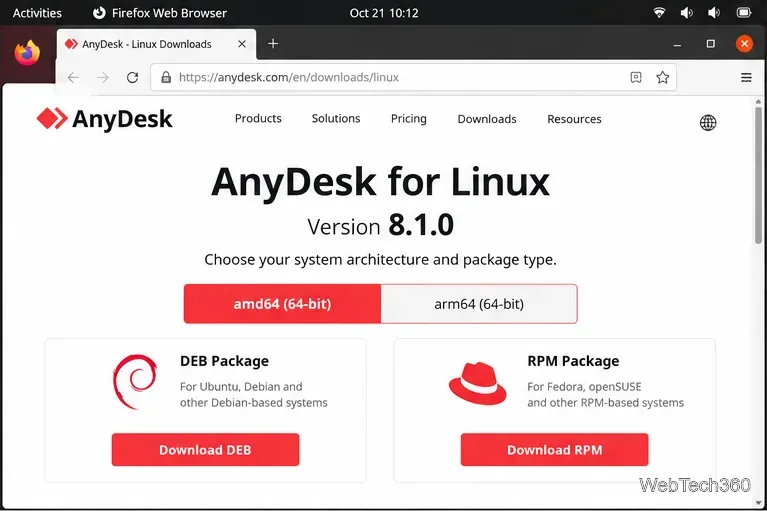Open the Downloads menu
This screenshot has height=511, width=767.
click(x=487, y=119)
